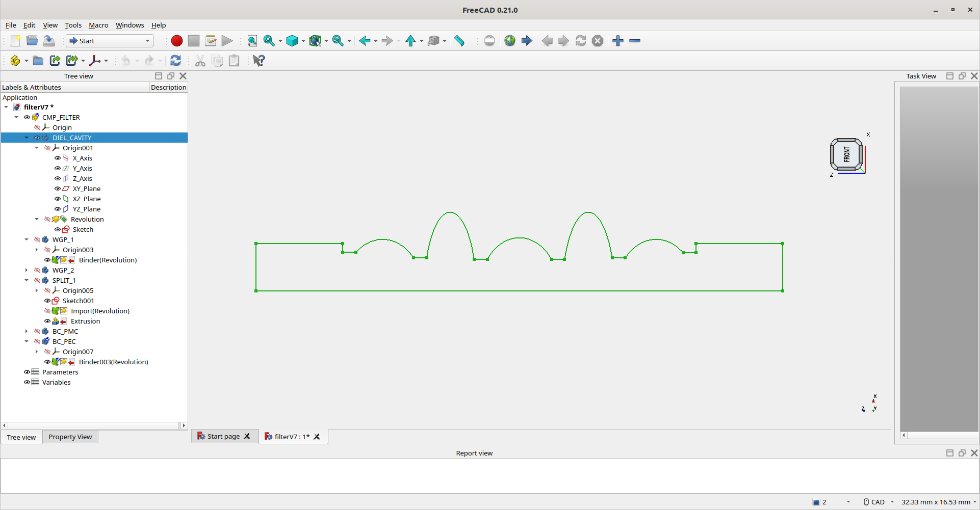980x510 pixels.
Task: Click the green globe website icon
Action: [x=510, y=41]
